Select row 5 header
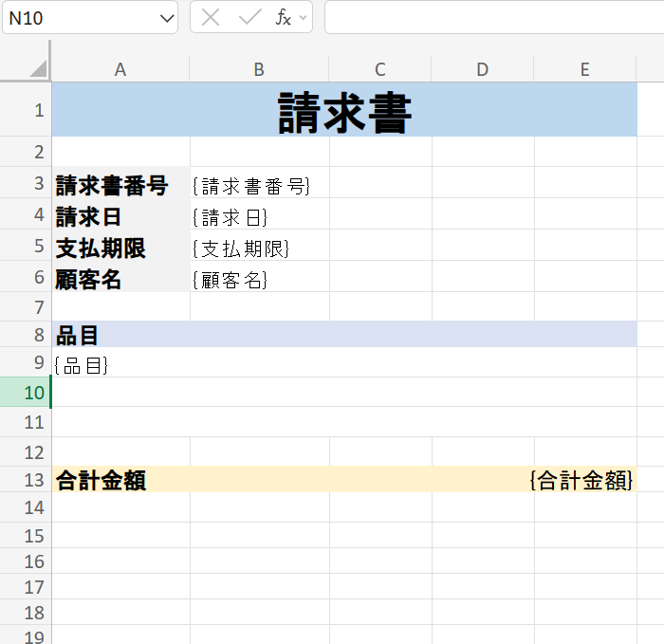The width and height of the screenshot is (664, 644). pyautogui.click(x=26, y=245)
